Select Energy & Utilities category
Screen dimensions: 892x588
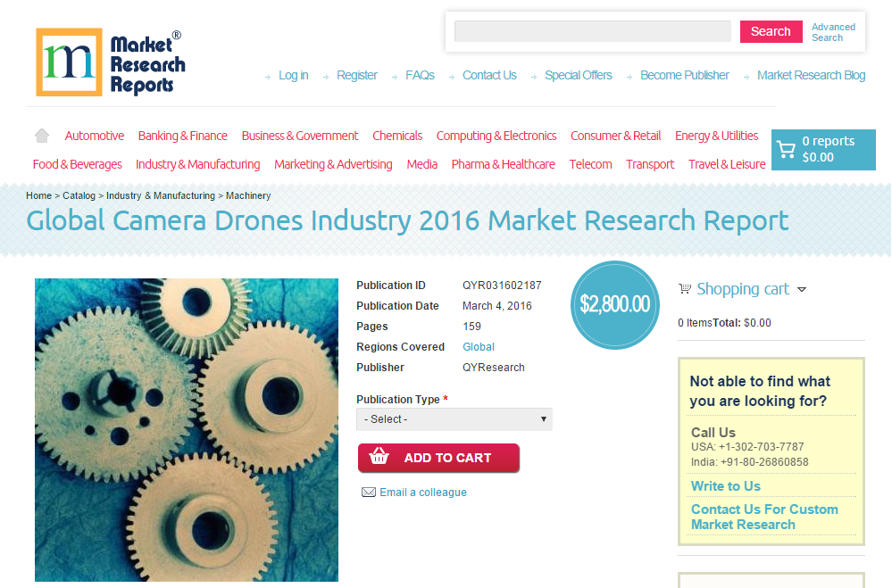[x=716, y=136]
